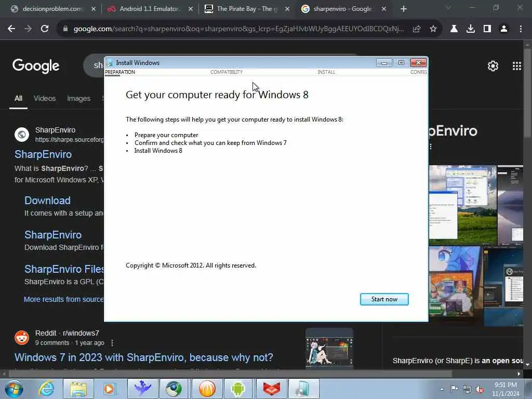The height and width of the screenshot is (399, 532).
Task: Open Google settings gear icon
Action: coord(493,66)
